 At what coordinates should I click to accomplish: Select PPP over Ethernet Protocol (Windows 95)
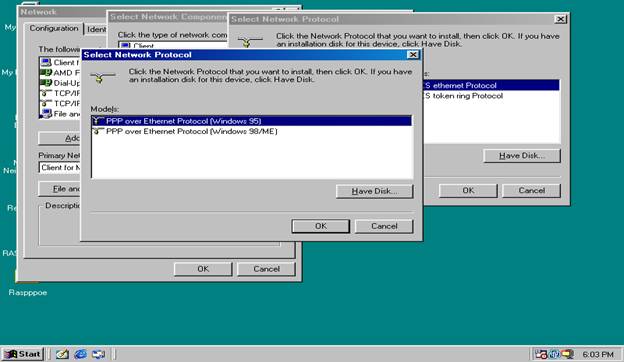coord(252,121)
